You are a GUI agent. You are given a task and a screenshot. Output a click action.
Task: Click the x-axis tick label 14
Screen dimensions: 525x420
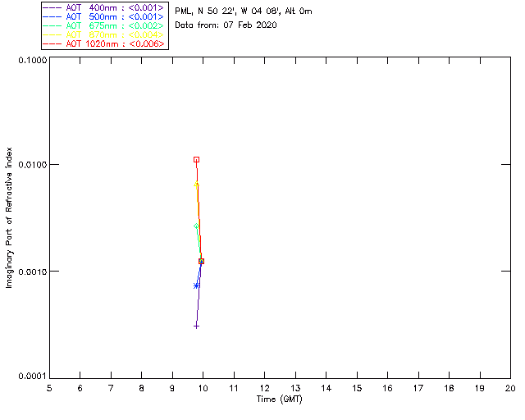click(x=326, y=388)
